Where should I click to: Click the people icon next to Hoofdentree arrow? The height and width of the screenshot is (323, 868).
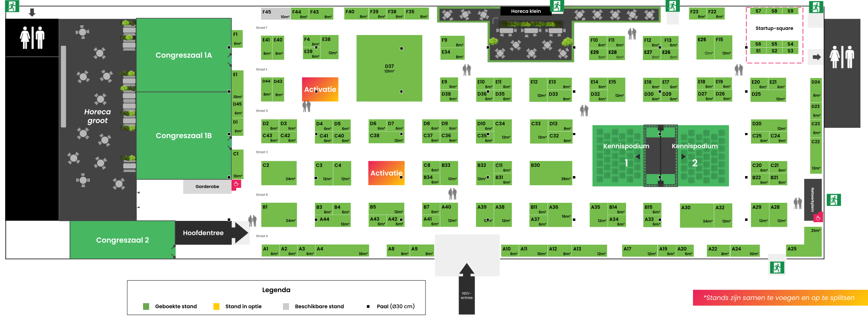click(252, 221)
